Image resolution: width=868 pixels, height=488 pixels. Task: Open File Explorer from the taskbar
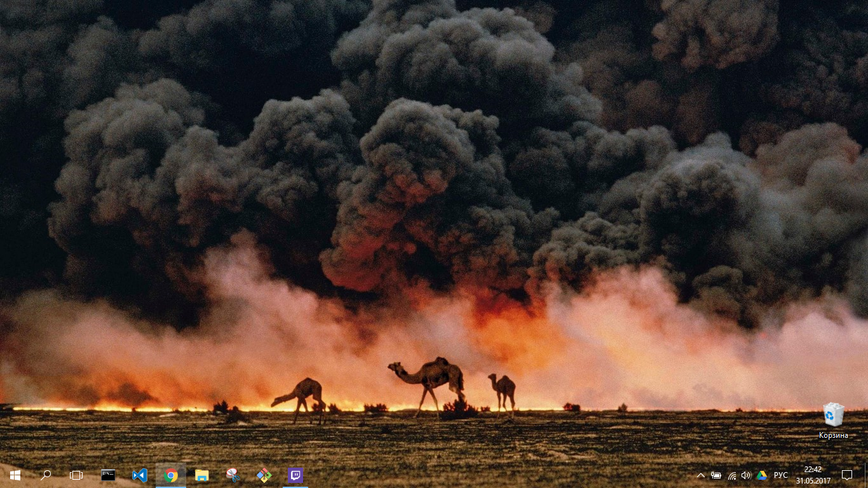tap(201, 475)
